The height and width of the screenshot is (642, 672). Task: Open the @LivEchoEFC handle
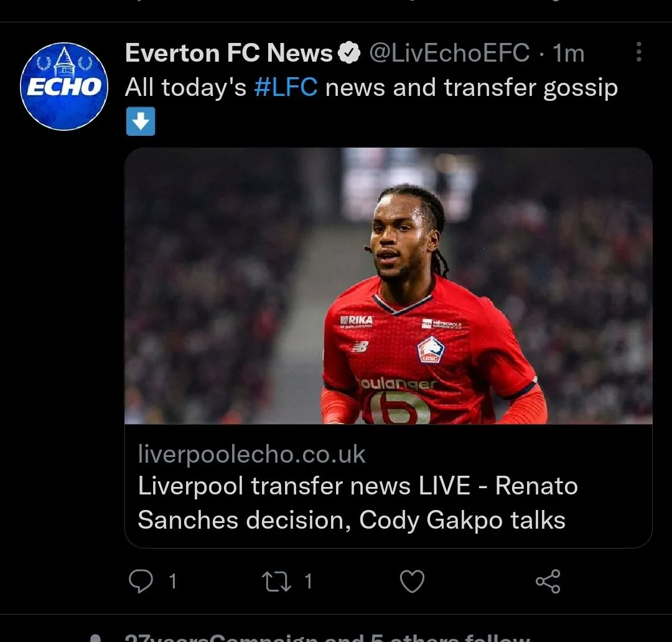click(x=449, y=54)
